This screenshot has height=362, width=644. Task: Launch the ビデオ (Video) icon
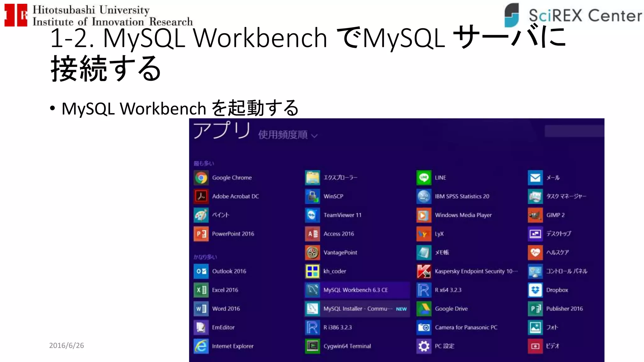coord(535,346)
